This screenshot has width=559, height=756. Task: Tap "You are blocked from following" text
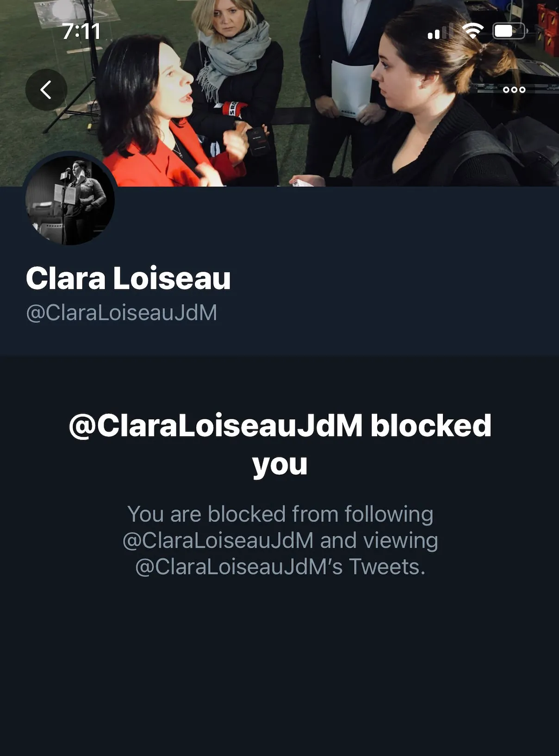click(280, 514)
